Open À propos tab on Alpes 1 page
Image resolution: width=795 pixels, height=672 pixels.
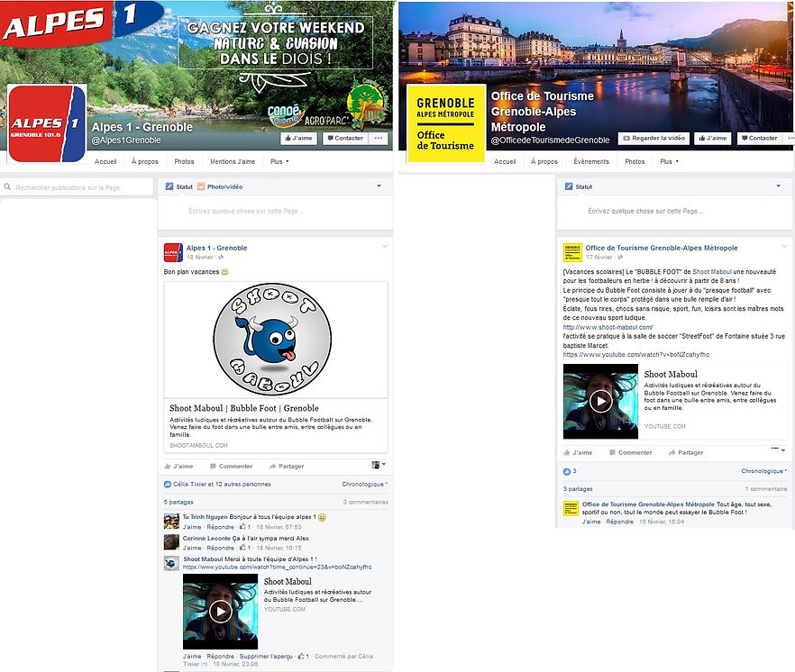[145, 161]
